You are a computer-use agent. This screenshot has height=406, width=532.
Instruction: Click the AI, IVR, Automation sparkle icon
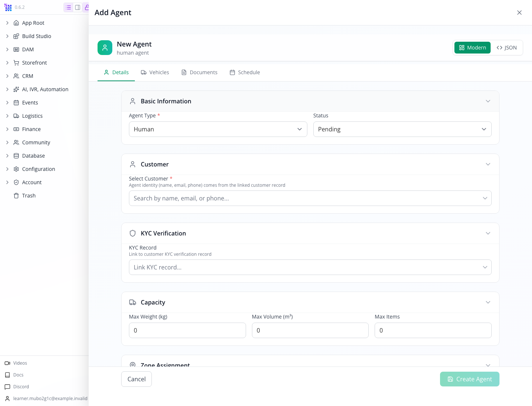(x=16, y=89)
